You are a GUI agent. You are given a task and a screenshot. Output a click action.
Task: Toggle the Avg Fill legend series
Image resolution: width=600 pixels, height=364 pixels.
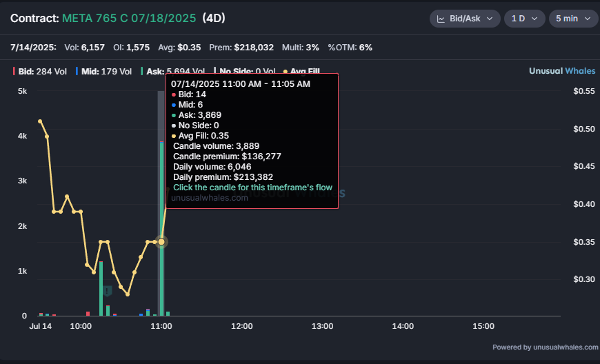301,72
